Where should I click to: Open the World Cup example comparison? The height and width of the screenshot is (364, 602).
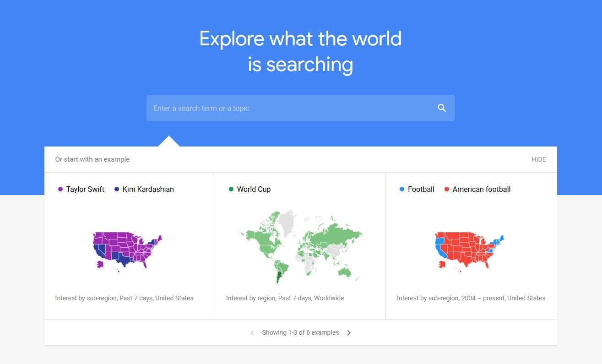point(300,246)
